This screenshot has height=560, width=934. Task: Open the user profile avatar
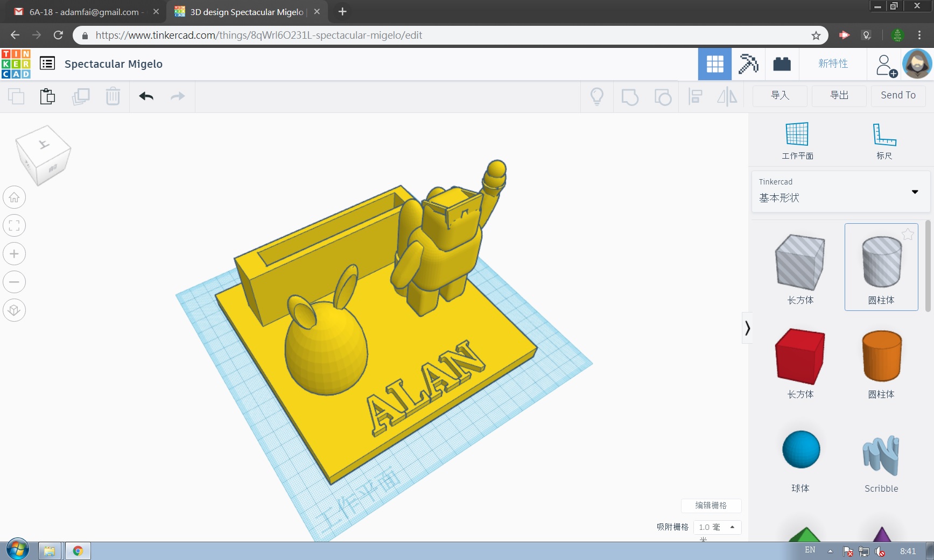point(917,63)
